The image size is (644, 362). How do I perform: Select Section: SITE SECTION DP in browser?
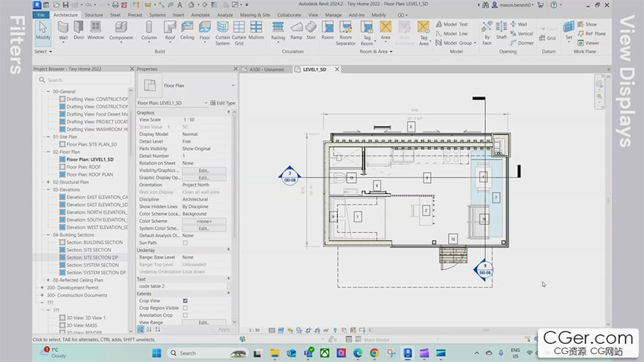click(x=92, y=257)
